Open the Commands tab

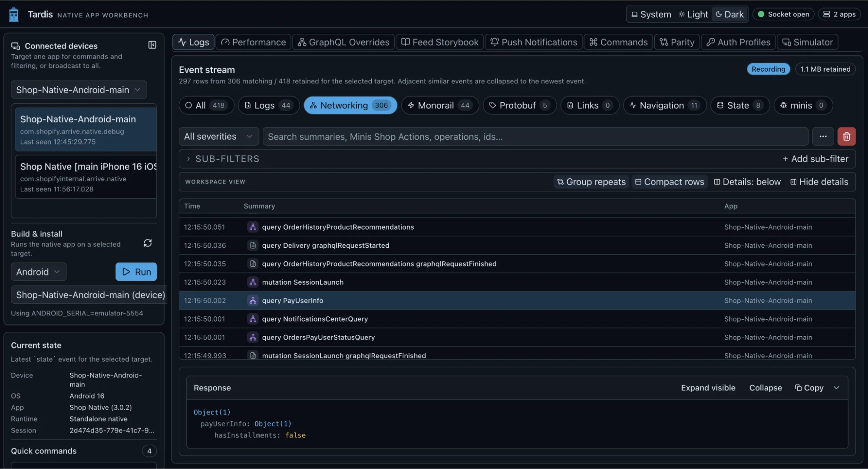618,42
